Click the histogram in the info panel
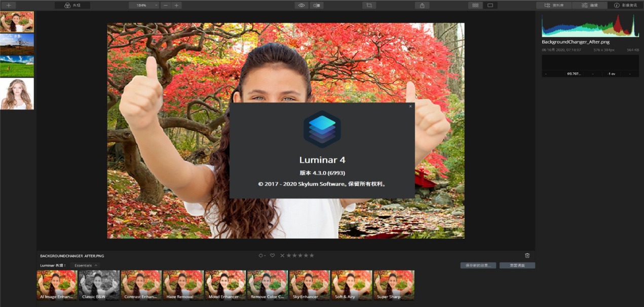Image resolution: width=644 pixels, height=307 pixels. tap(590, 25)
